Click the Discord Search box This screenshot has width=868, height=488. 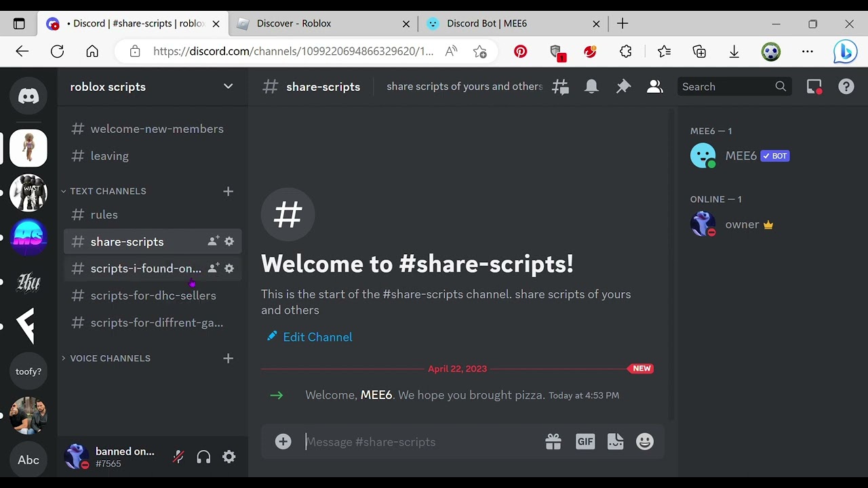(x=734, y=87)
